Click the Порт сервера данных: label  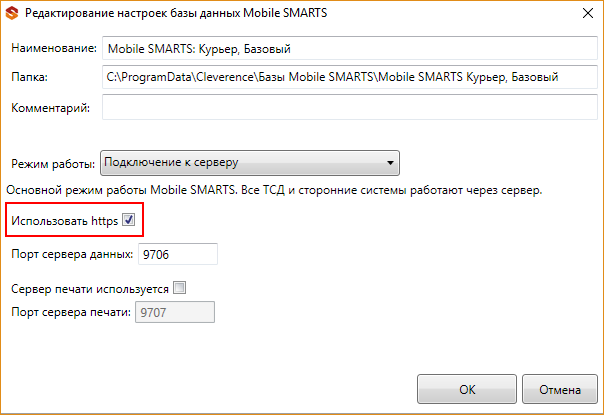(72, 254)
